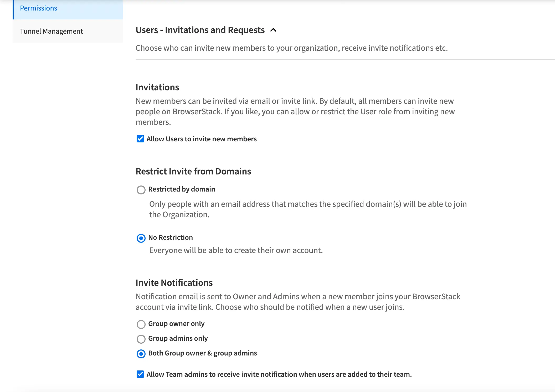Click the Team admins invite notification label text
The width and height of the screenshot is (555, 392).
(279, 374)
